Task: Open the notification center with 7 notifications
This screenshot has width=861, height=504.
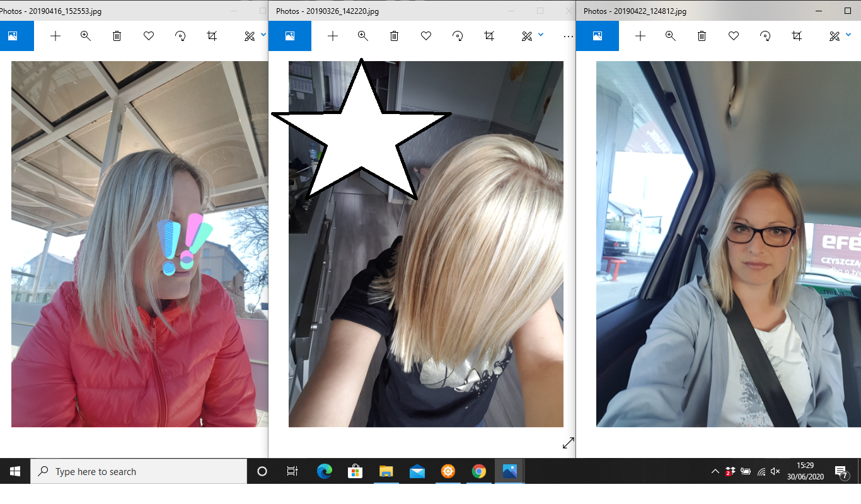Action: (x=841, y=471)
